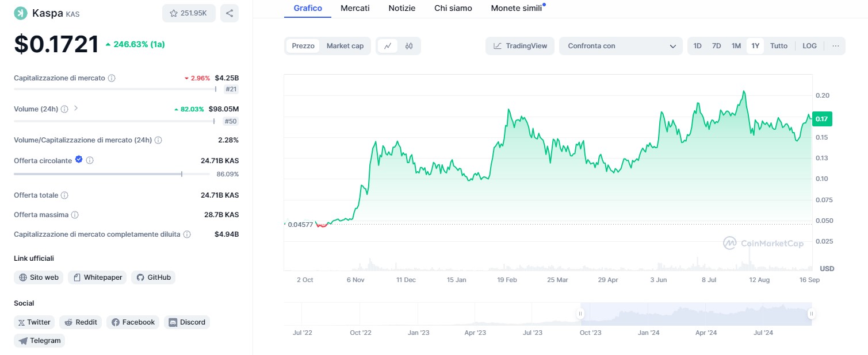This screenshot has height=355, width=868.
Task: Click left handle of timeline range slider
Action: tap(580, 314)
